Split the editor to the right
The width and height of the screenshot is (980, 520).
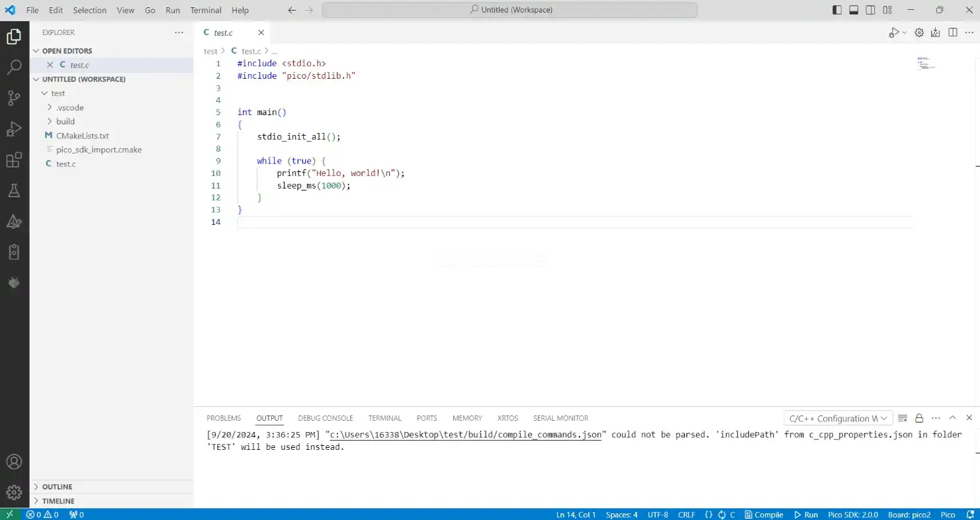click(x=953, y=32)
